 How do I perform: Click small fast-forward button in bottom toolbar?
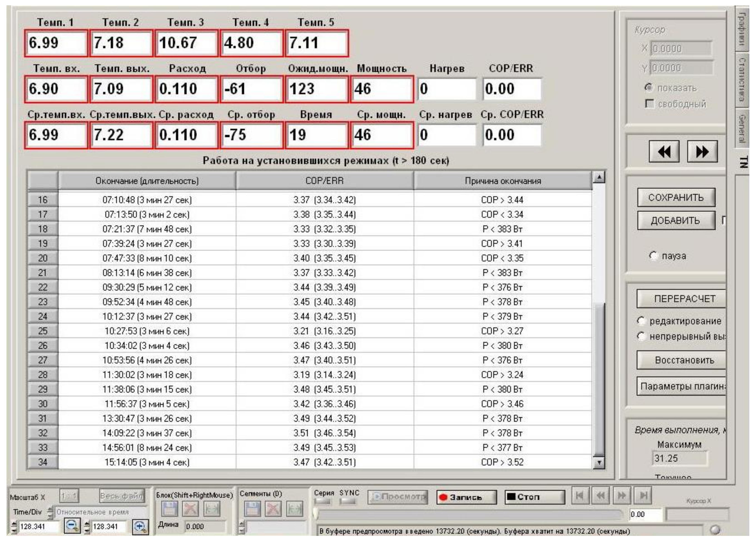(622, 496)
